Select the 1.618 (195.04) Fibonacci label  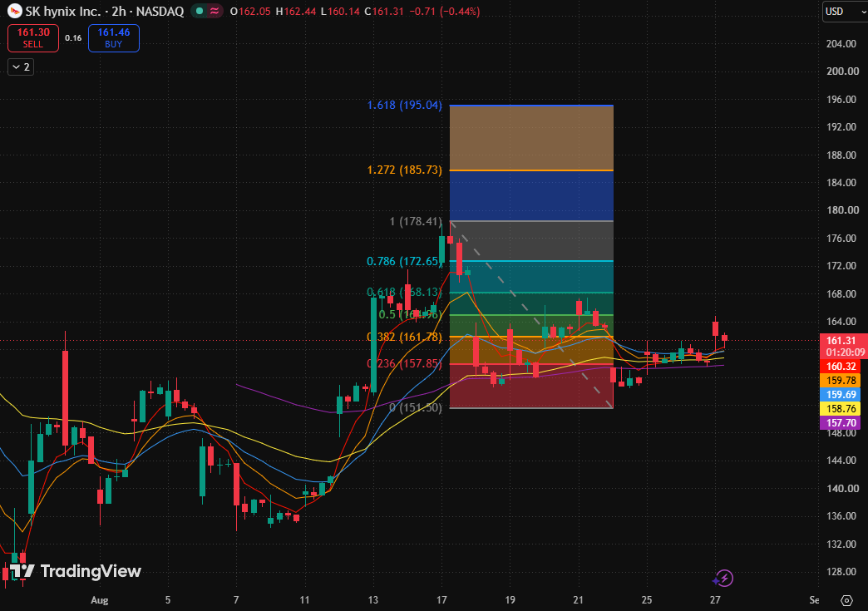(x=405, y=105)
